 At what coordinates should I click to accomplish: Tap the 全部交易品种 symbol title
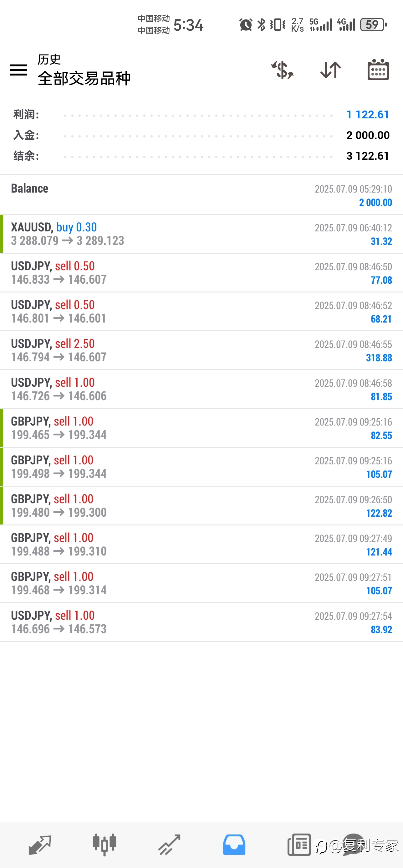(84, 79)
